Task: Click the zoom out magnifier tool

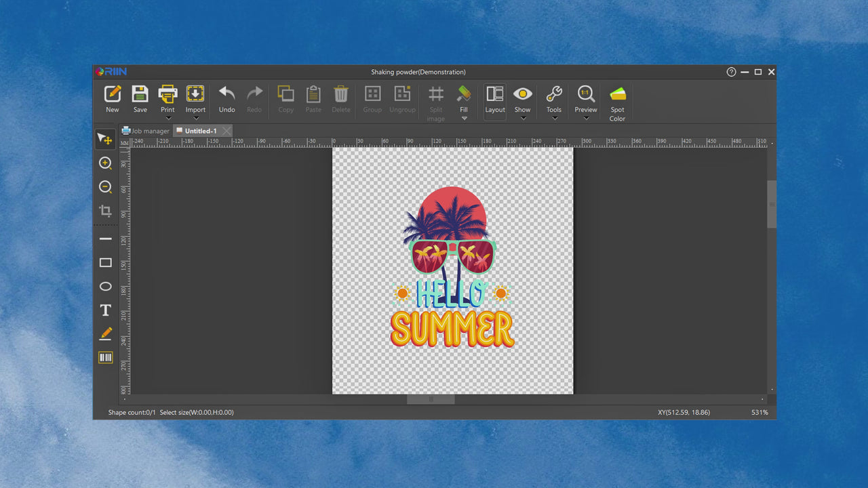Action: pyautogui.click(x=105, y=187)
